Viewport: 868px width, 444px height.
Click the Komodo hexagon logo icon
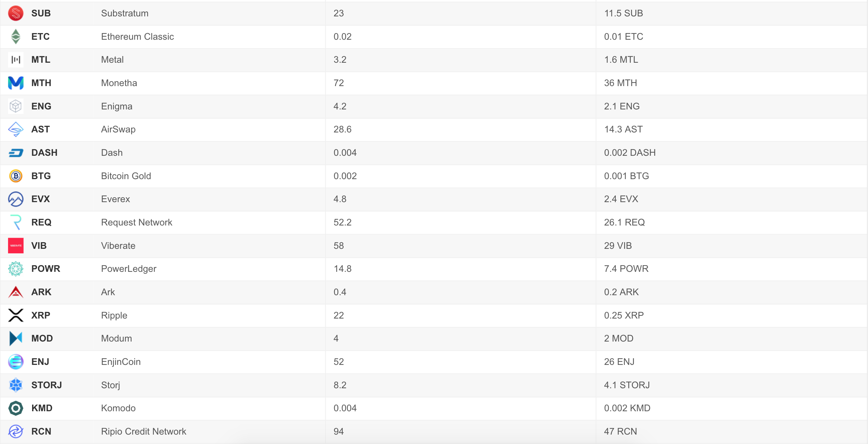(16, 408)
